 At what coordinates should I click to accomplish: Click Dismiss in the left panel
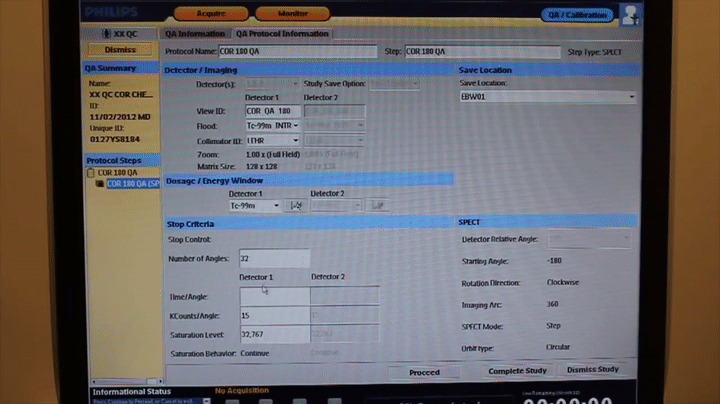point(120,49)
